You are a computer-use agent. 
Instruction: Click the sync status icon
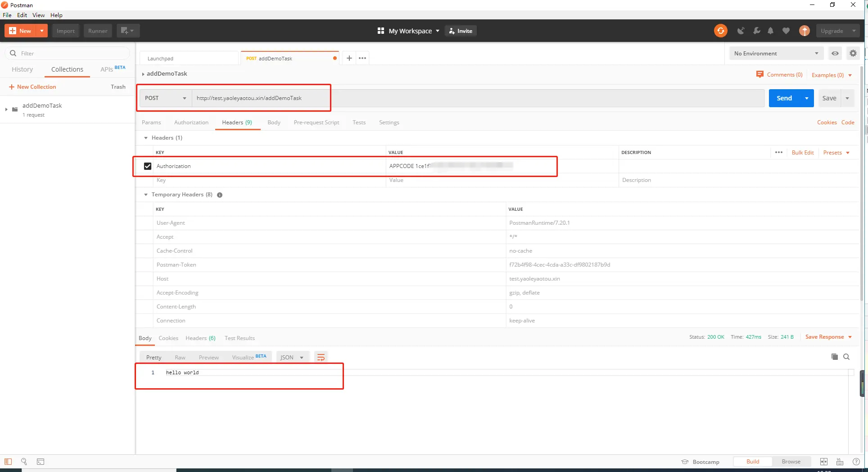pyautogui.click(x=720, y=31)
